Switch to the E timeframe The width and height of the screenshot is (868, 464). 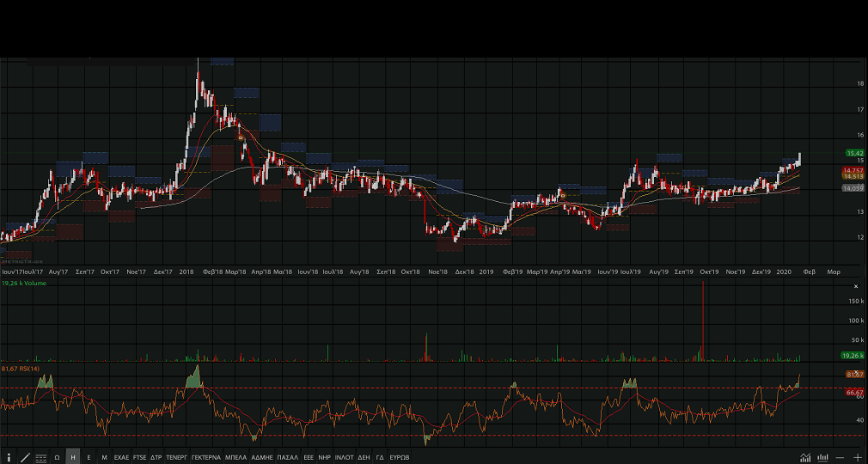[x=89, y=457]
